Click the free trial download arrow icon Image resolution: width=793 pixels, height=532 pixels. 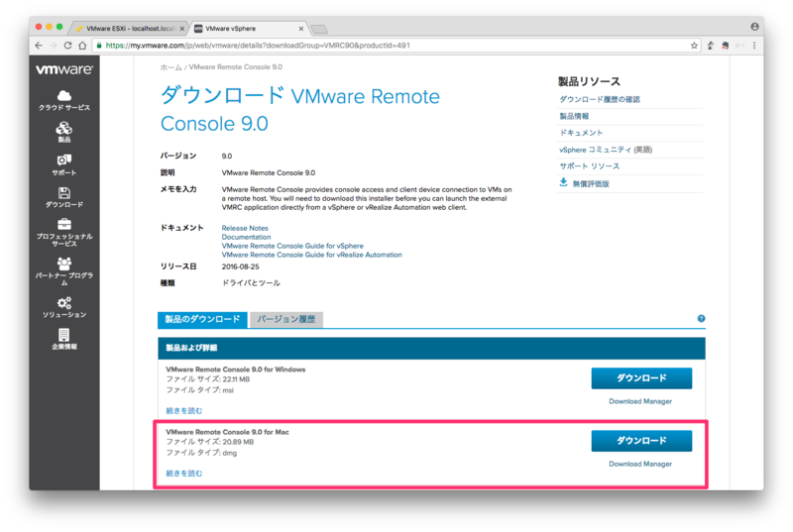(x=563, y=182)
